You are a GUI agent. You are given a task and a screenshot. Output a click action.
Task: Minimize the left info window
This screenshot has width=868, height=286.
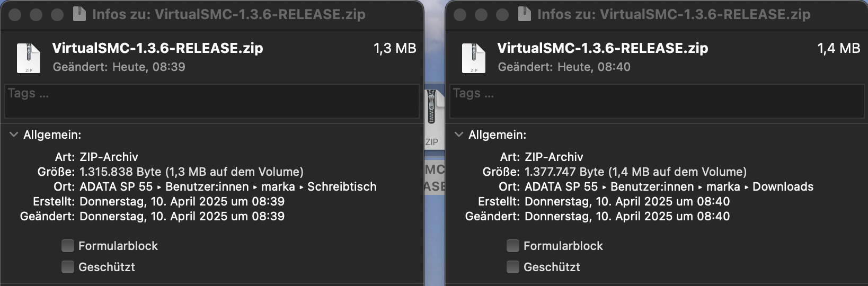coord(36,14)
